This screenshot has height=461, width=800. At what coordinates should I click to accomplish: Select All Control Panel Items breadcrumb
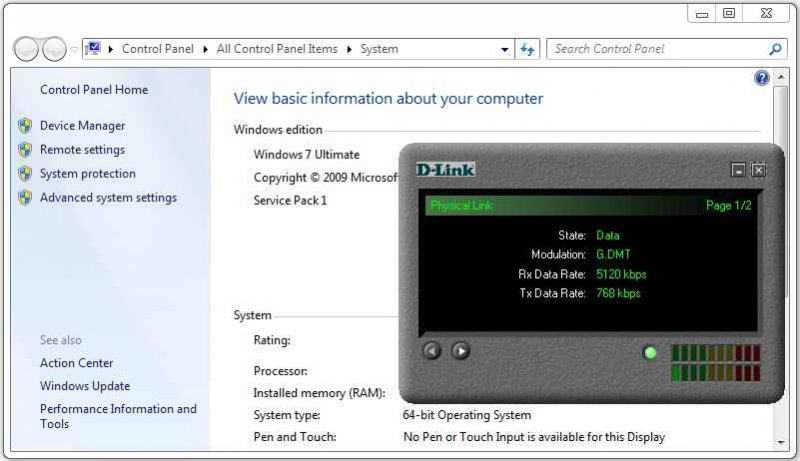click(x=277, y=49)
